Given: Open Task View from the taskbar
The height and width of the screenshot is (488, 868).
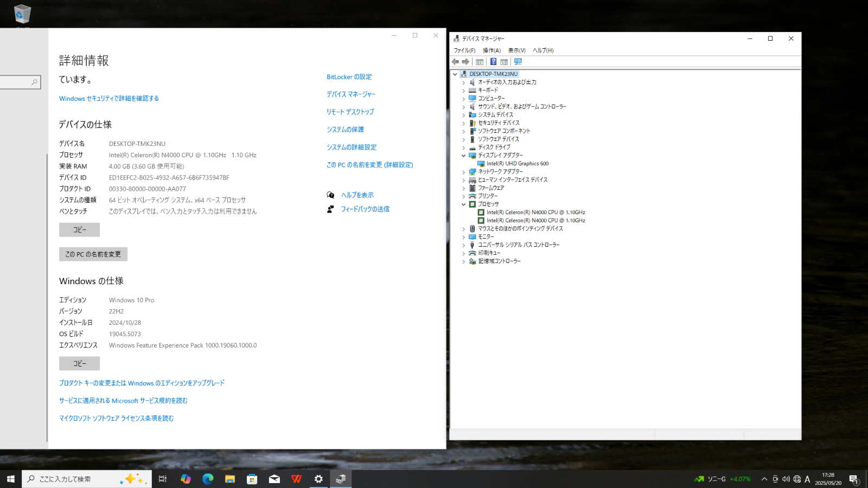Looking at the screenshot, I should [162, 479].
